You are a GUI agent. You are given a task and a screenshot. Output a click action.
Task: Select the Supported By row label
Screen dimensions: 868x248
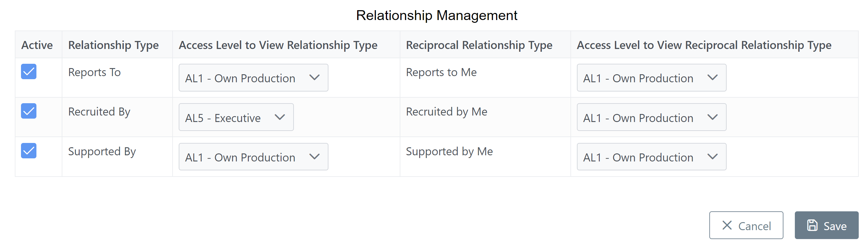click(x=102, y=152)
